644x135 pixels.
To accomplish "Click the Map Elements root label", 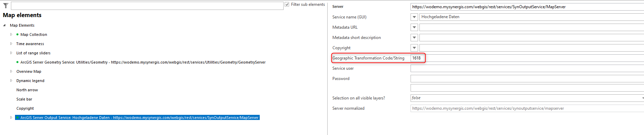I will 22,25.
